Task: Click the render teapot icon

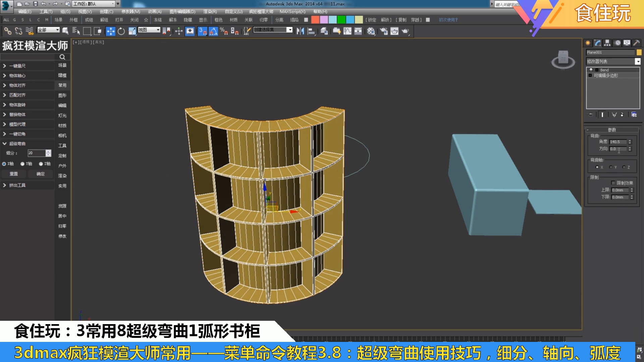Action: click(x=406, y=31)
